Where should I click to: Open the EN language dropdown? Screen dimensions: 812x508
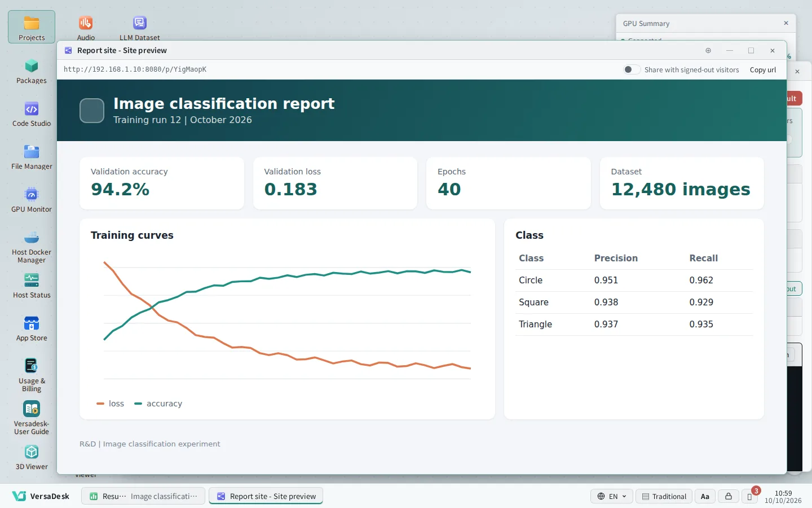pos(612,496)
